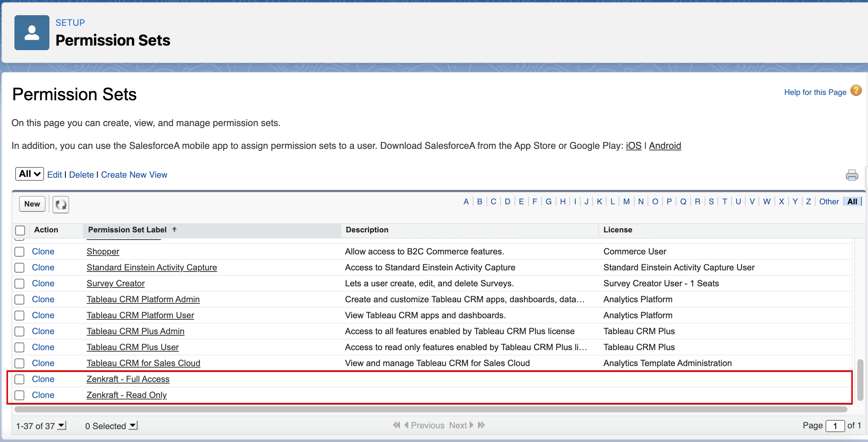Viewport: 868px width, 442px height.
Task: Select the All alphabet filter
Action: [x=852, y=202]
